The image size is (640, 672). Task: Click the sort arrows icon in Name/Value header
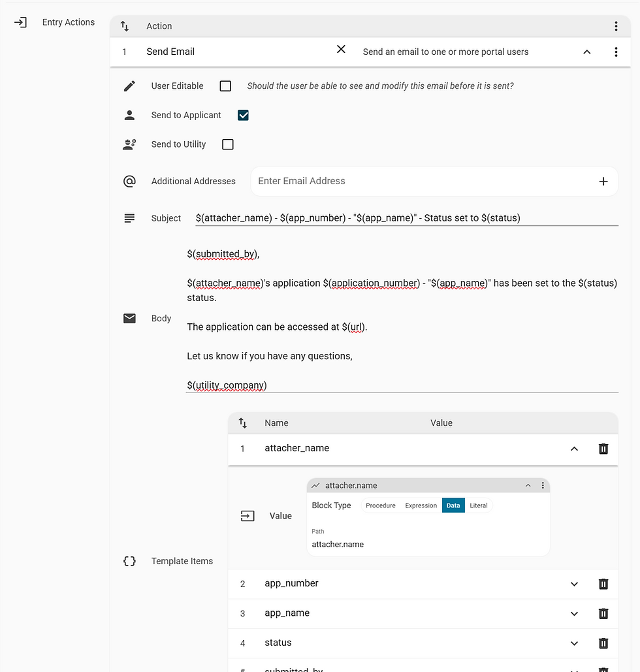243,423
